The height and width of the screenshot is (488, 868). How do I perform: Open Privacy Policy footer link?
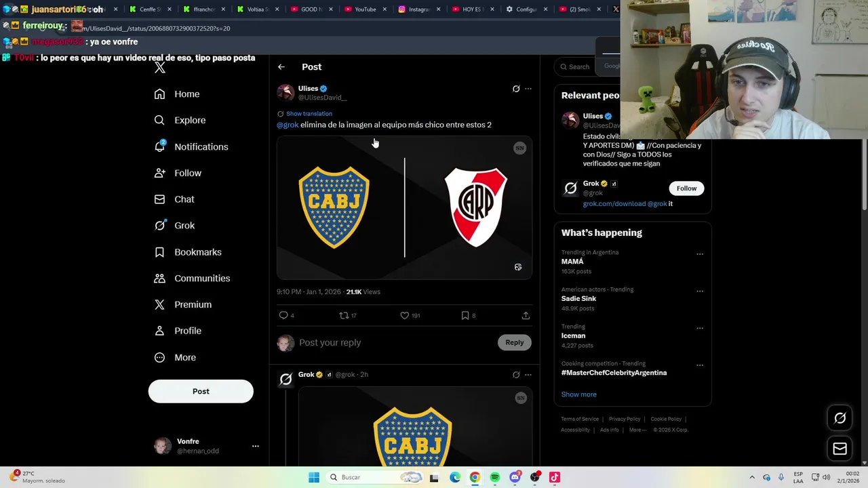(625, 420)
